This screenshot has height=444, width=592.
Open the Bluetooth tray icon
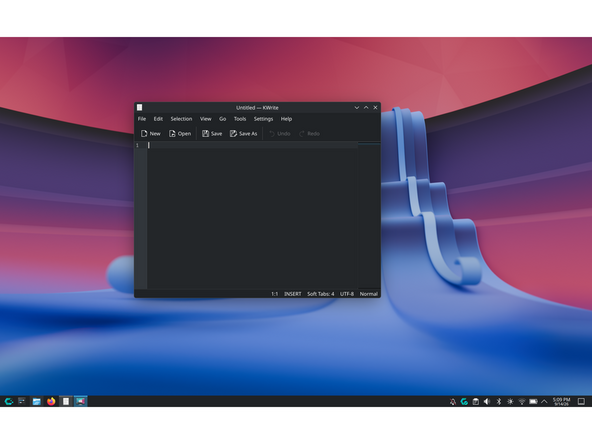coord(499,402)
